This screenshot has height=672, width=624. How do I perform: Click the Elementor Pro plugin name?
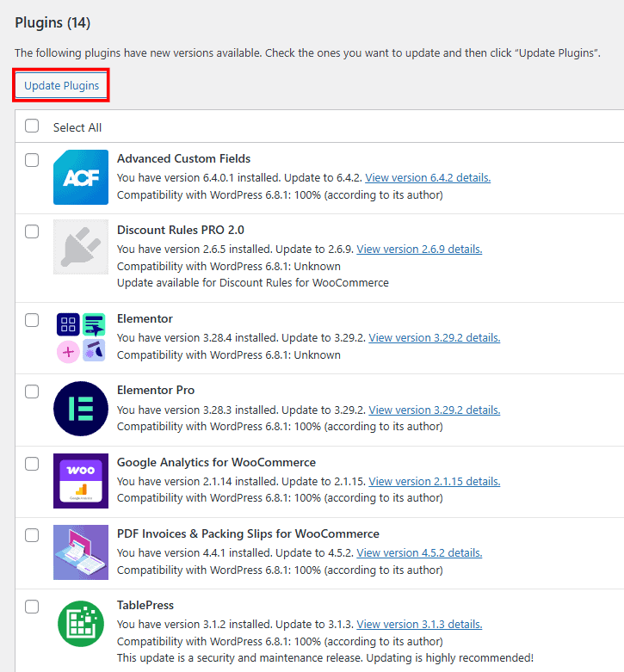(156, 390)
